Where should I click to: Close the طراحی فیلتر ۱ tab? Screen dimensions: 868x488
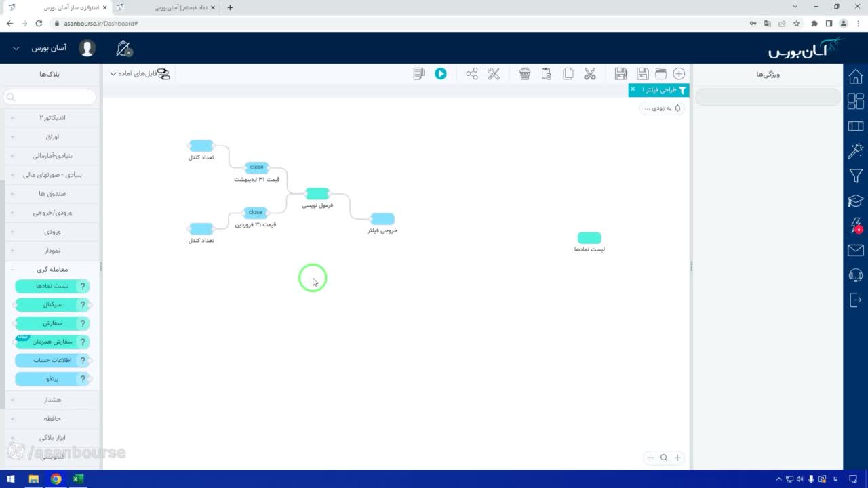[x=633, y=89]
